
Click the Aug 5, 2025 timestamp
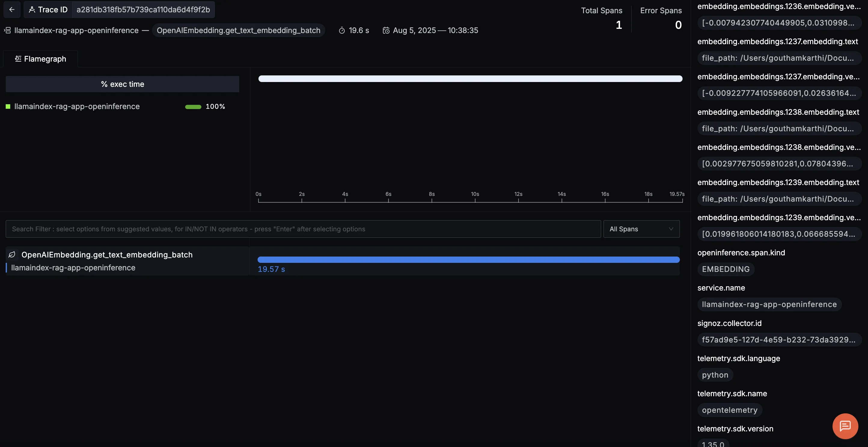click(x=435, y=30)
